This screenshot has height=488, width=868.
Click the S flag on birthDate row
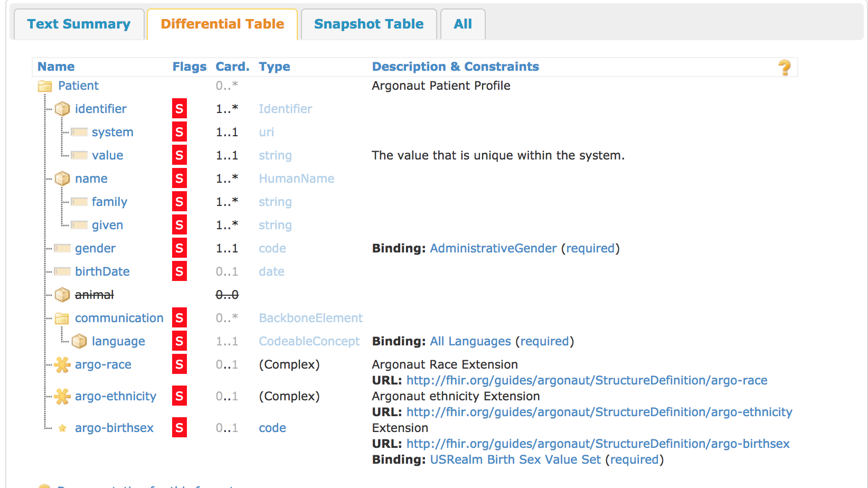[180, 271]
